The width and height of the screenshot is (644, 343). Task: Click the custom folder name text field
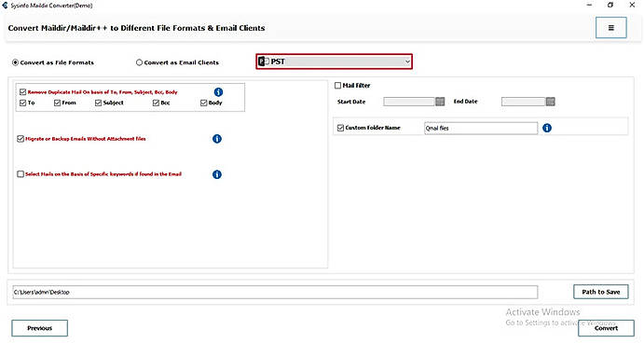481,129
